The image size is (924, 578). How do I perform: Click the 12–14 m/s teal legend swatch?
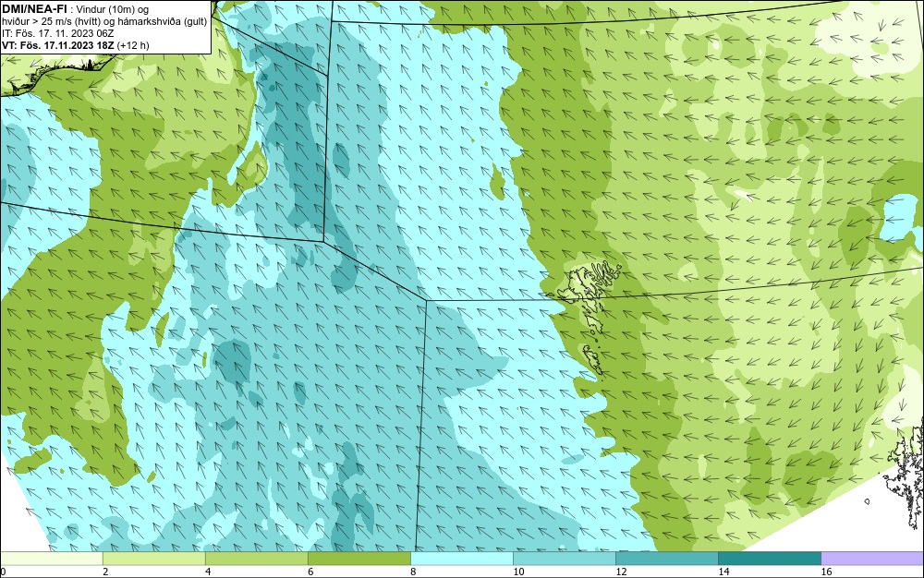pos(666,559)
